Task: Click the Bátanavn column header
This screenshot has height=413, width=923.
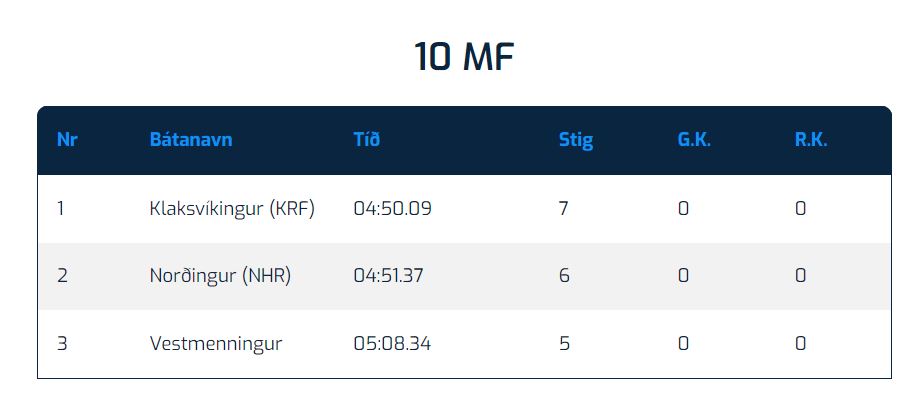Action: pos(190,140)
